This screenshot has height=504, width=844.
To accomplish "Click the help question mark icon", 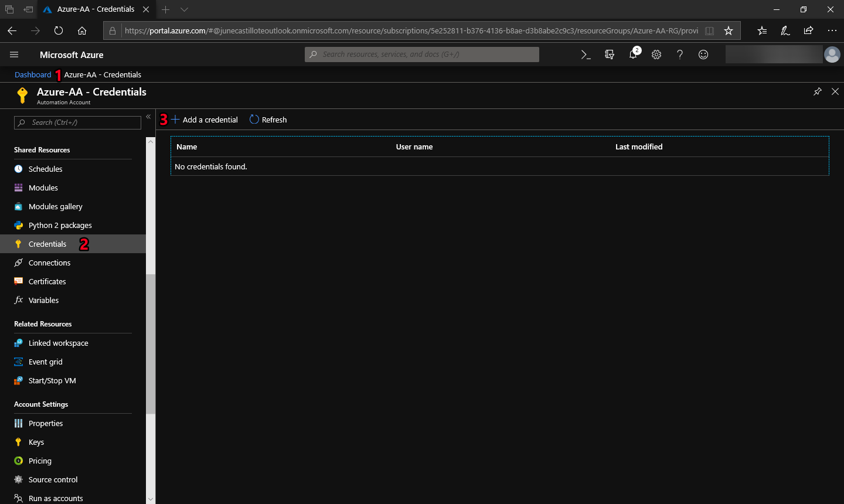I will click(680, 55).
